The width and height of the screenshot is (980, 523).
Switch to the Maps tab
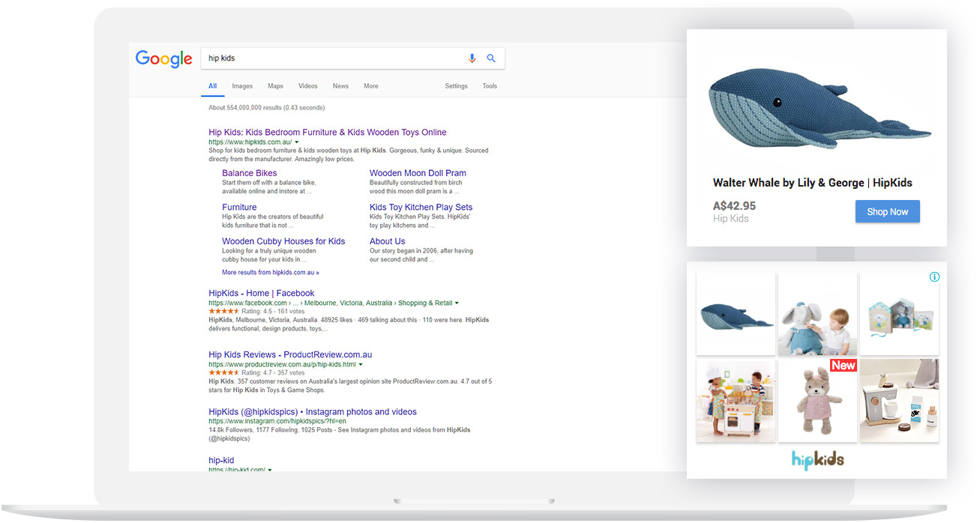(x=275, y=86)
